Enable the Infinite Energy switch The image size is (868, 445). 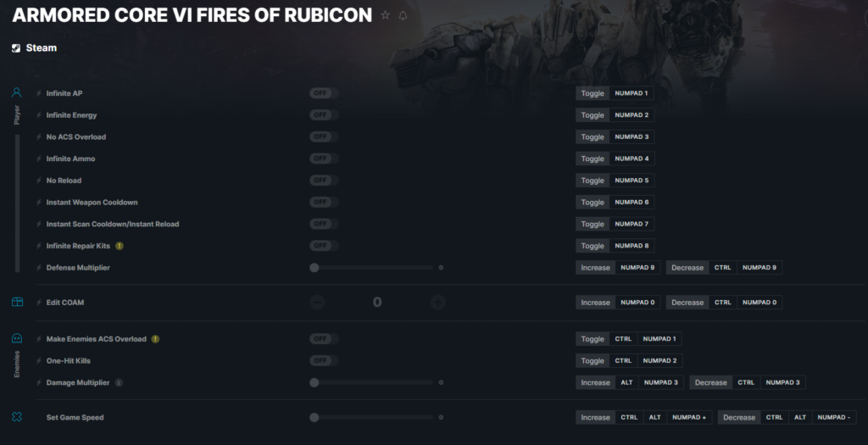coord(324,115)
